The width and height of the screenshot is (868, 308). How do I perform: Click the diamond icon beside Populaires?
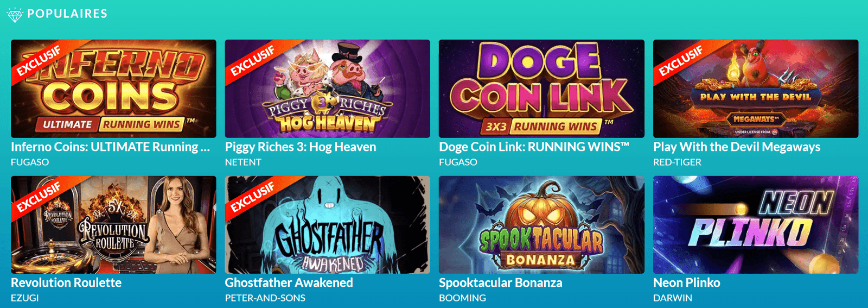click(15, 15)
